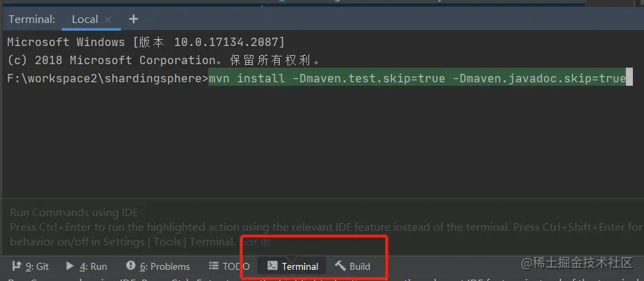This screenshot has height=281, width=644.
Task: Dismiss tip with Got it link
Action: [255, 242]
